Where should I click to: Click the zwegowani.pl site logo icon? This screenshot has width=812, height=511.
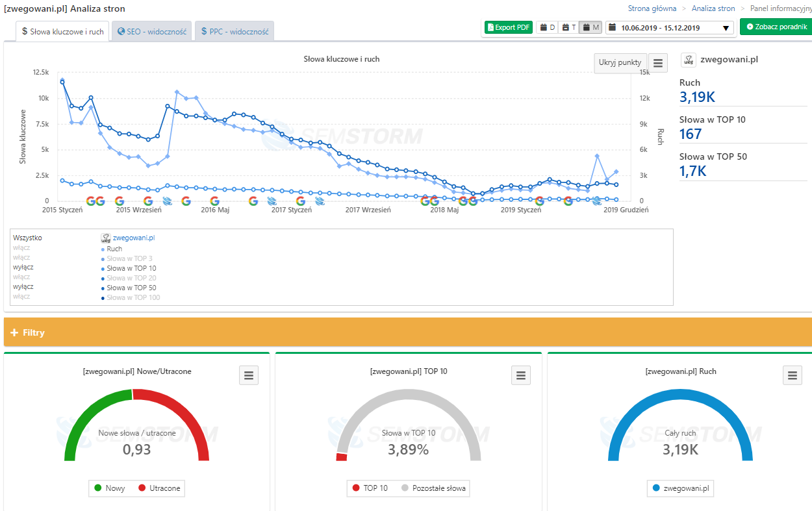tap(689, 60)
